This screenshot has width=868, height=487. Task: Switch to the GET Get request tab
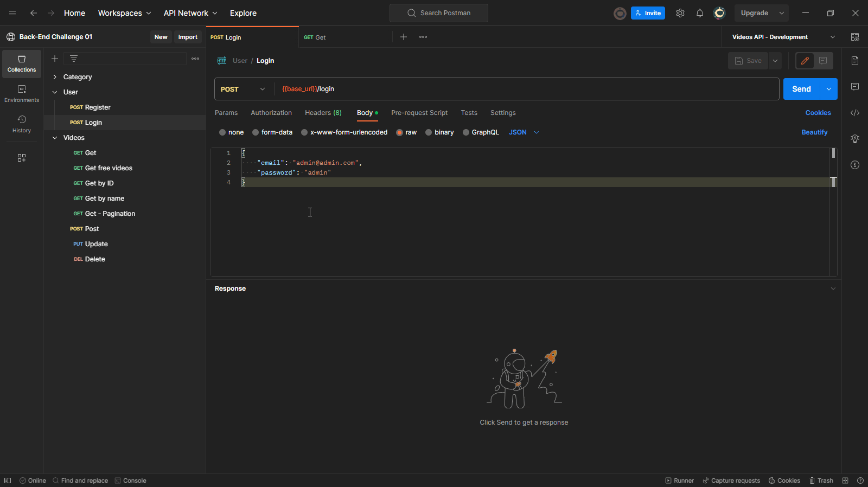click(x=345, y=37)
